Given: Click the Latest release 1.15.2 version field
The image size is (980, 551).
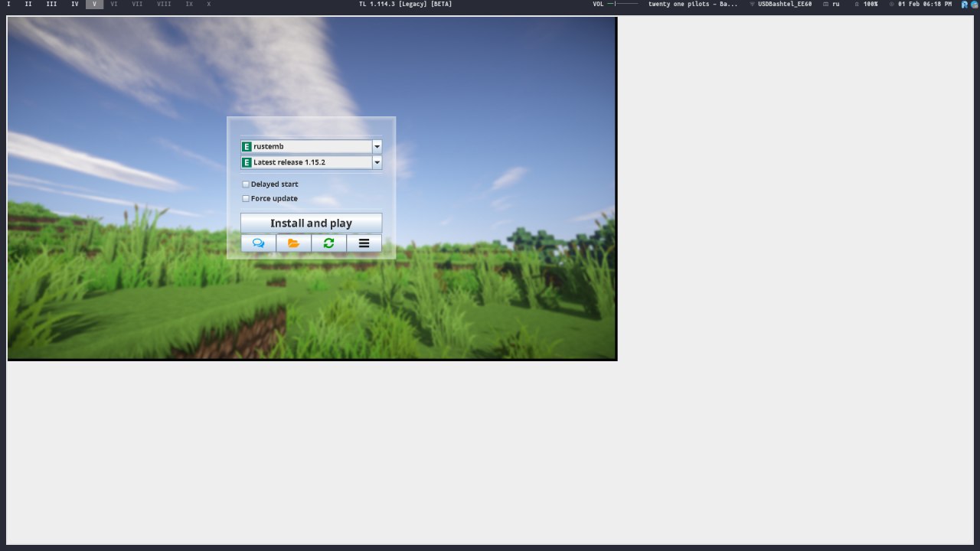Looking at the screenshot, I should coord(306,162).
